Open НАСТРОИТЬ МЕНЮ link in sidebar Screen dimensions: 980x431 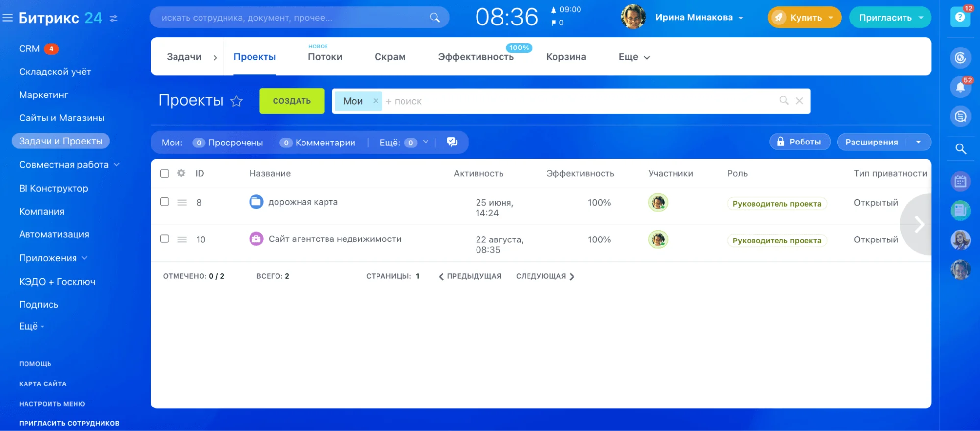[52, 404]
